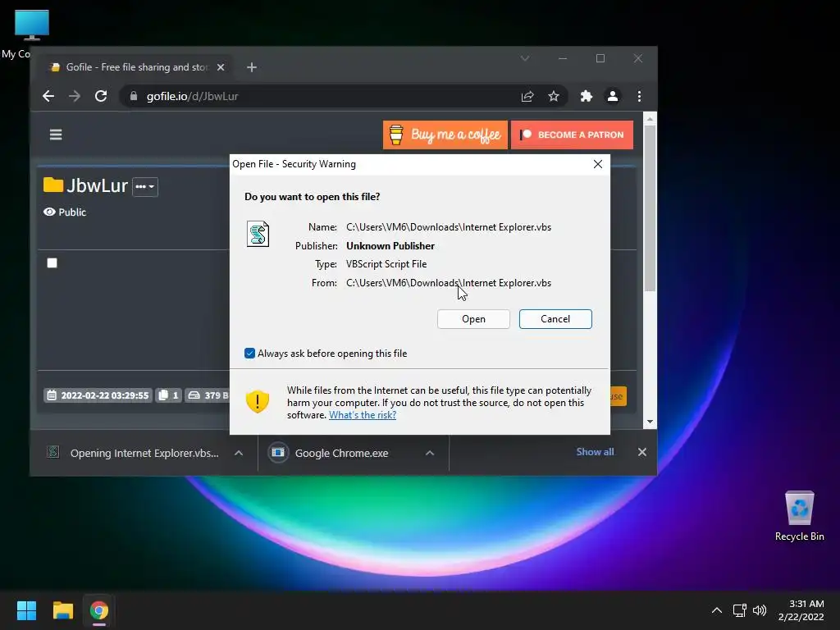840x630 pixels.
Task: Reload the Gofile page
Action: pyautogui.click(x=101, y=97)
